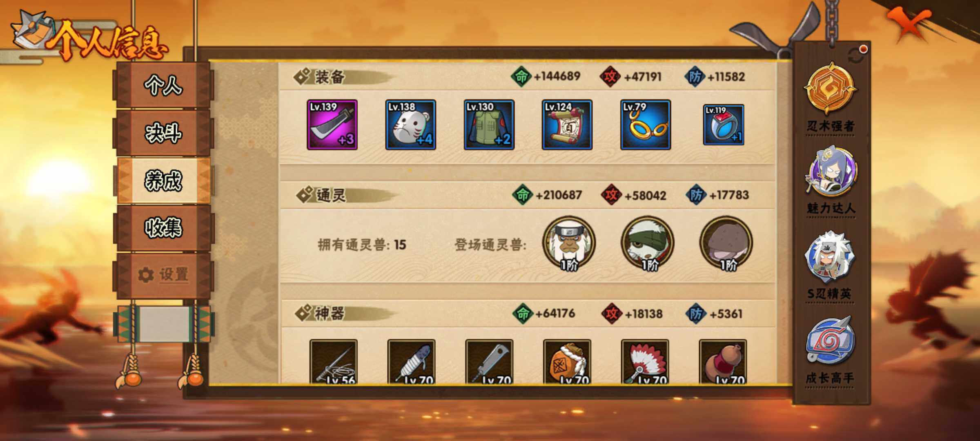Open the orange pouch artifact
Screen dimensions: 980x441
tap(567, 362)
